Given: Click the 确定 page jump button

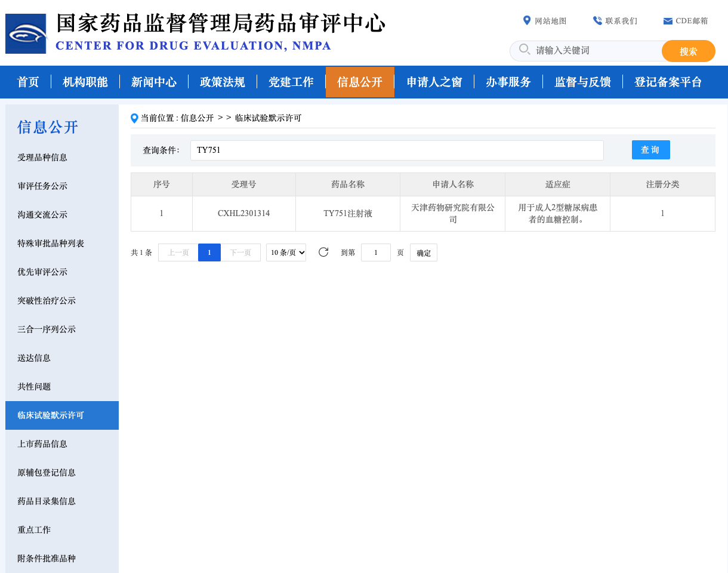Looking at the screenshot, I should (424, 252).
